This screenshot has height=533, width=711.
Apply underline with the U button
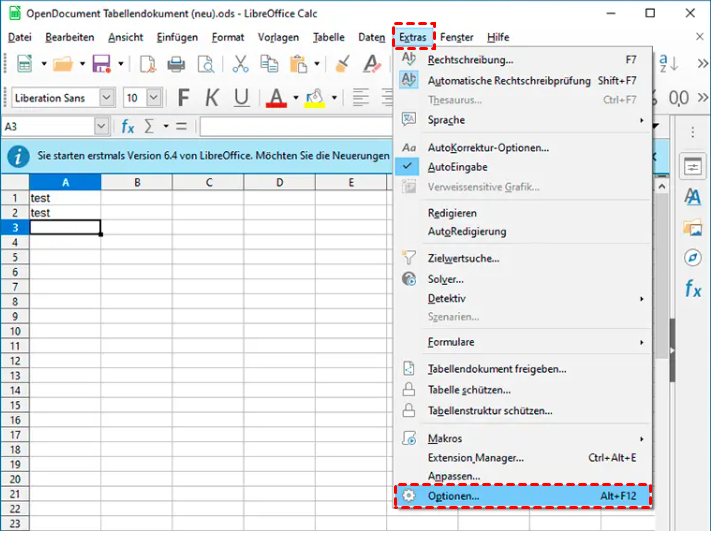(241, 98)
